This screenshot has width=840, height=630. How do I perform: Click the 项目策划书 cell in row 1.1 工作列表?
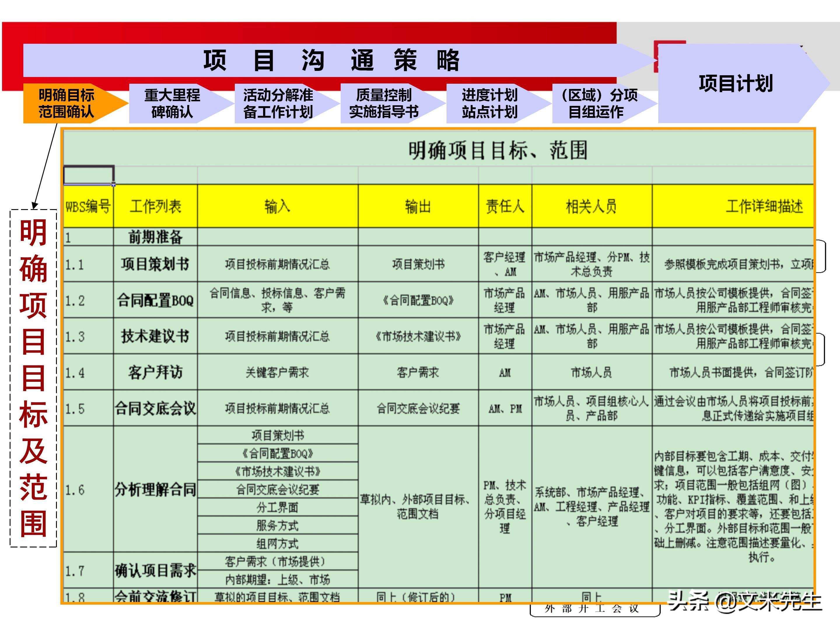(155, 264)
